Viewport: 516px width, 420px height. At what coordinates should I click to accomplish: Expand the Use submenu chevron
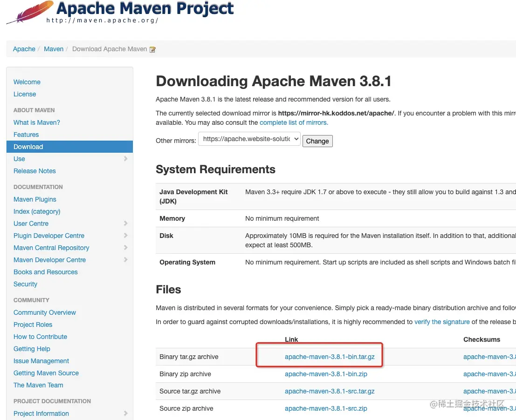click(x=125, y=159)
